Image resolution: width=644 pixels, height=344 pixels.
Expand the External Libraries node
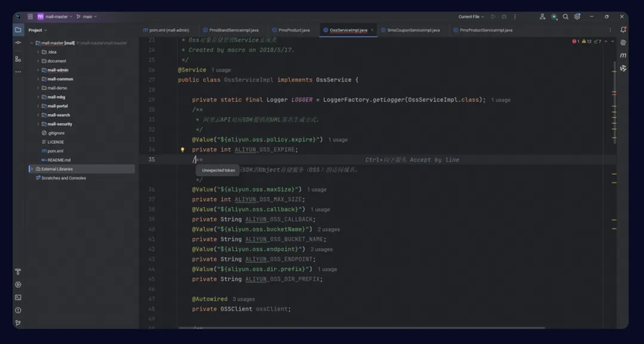(x=32, y=169)
